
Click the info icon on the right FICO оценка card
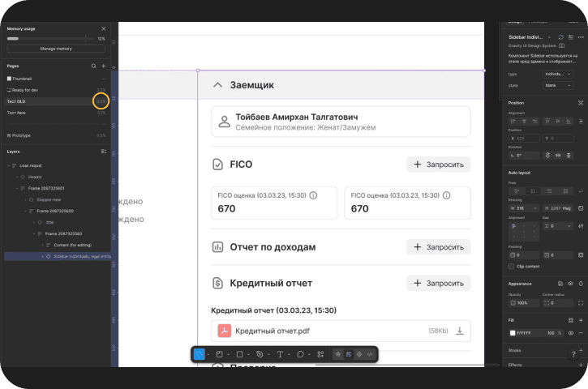click(x=446, y=195)
